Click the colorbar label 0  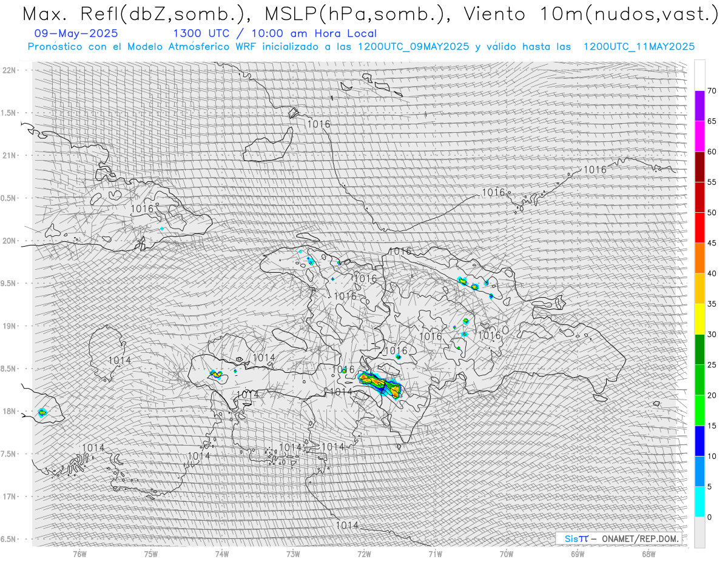pyautogui.click(x=709, y=517)
